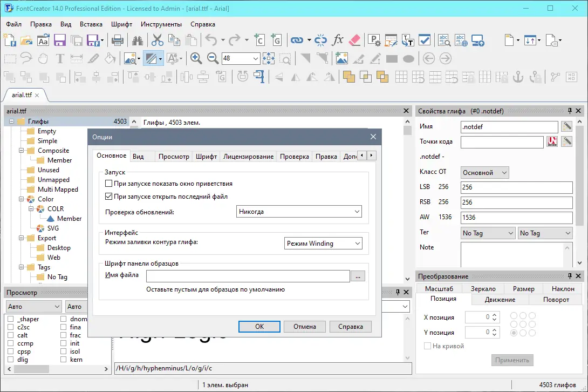
Task: Click the Zoom In magnifier icon
Action: (196, 58)
